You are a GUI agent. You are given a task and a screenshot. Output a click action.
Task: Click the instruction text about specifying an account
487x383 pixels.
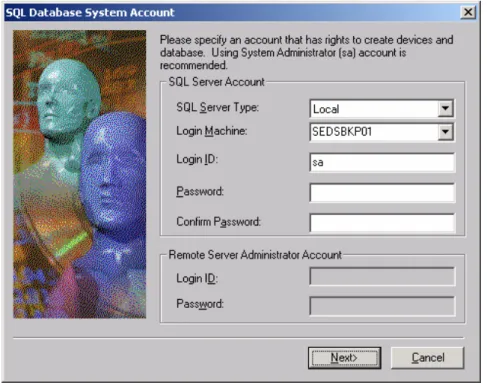(306, 52)
